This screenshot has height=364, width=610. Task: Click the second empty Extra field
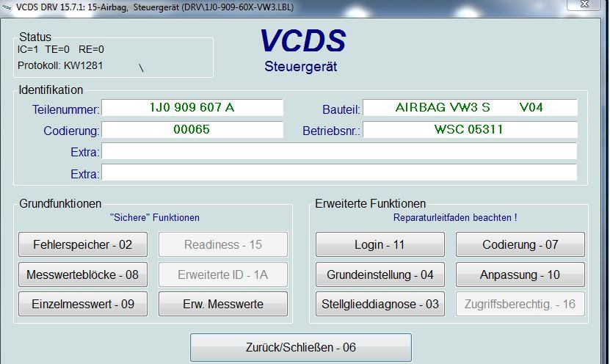coord(339,172)
